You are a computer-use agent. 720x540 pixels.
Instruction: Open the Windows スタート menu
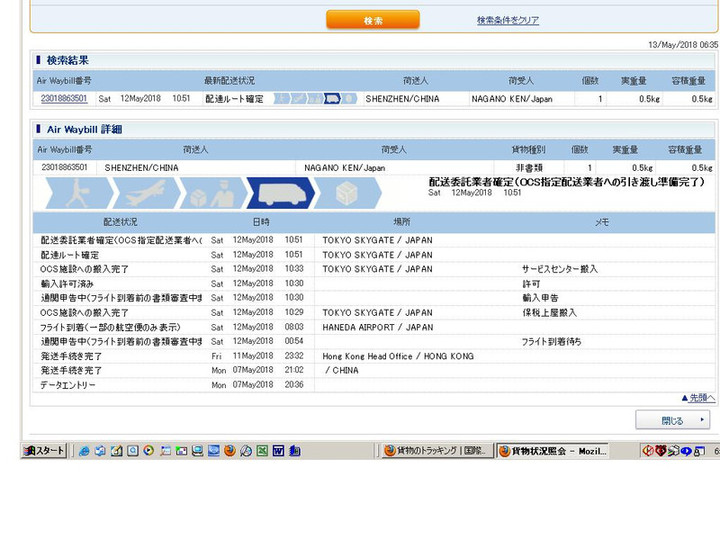click(45, 451)
